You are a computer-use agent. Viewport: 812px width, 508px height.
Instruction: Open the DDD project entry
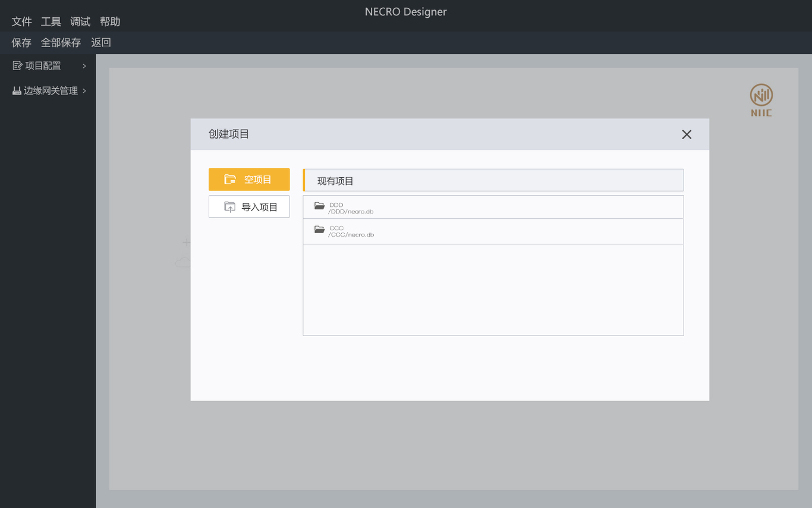(493, 208)
